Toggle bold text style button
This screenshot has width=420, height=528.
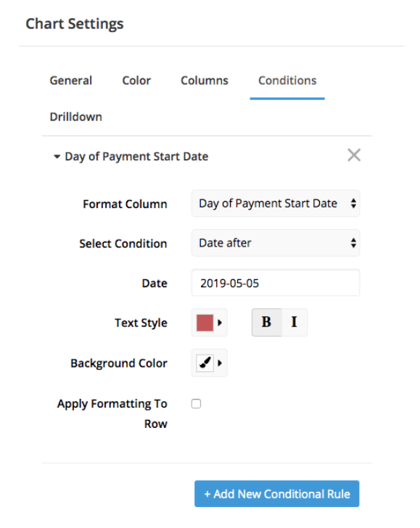point(266,322)
